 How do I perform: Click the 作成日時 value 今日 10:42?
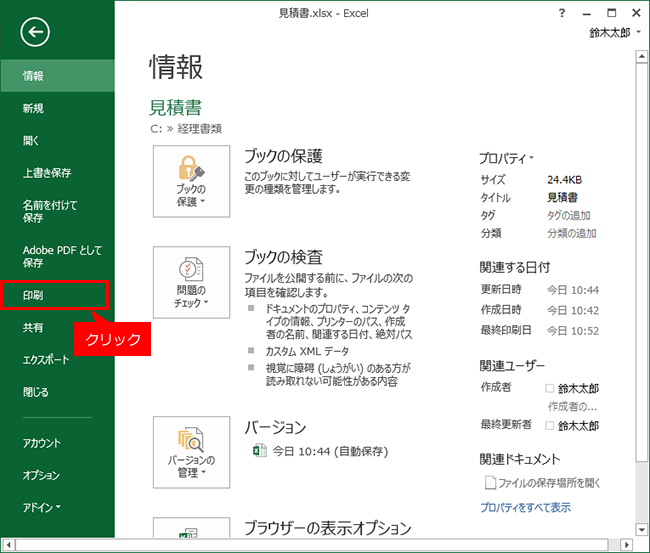point(572,310)
